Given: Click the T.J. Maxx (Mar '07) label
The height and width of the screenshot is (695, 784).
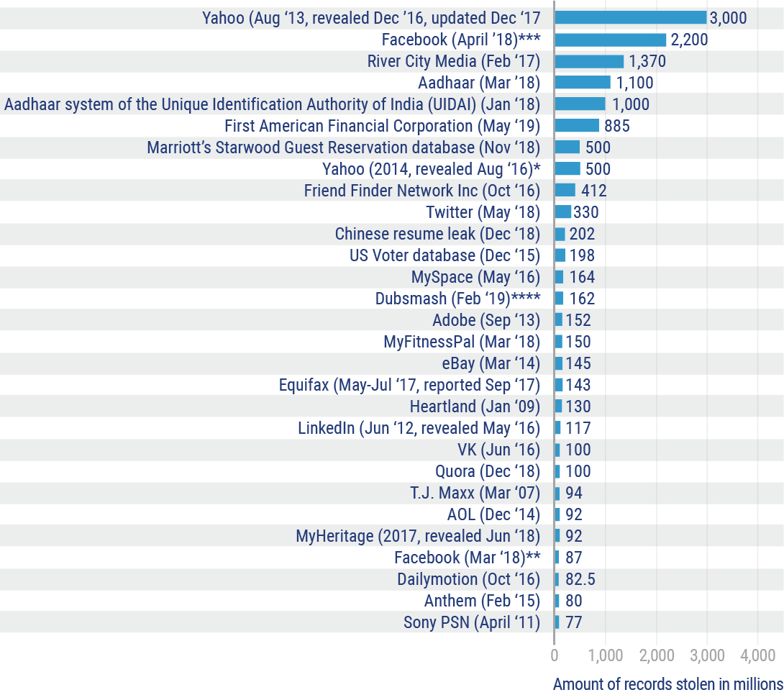Looking at the screenshot, I should 475,493.
